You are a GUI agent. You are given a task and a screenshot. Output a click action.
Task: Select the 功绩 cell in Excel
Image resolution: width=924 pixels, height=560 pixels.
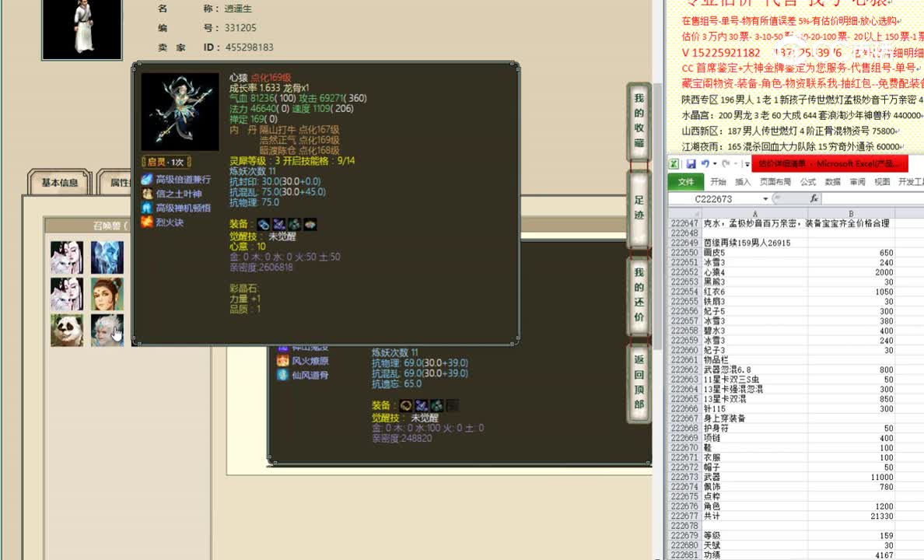755,555
